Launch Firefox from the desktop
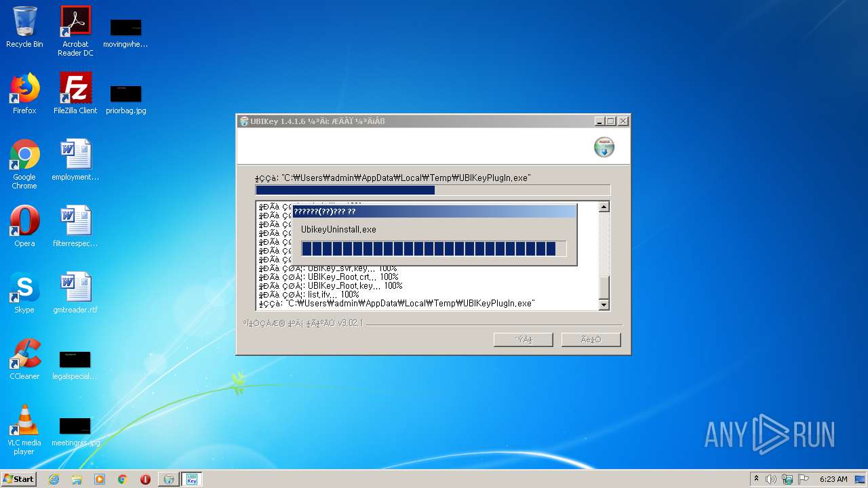 point(24,94)
